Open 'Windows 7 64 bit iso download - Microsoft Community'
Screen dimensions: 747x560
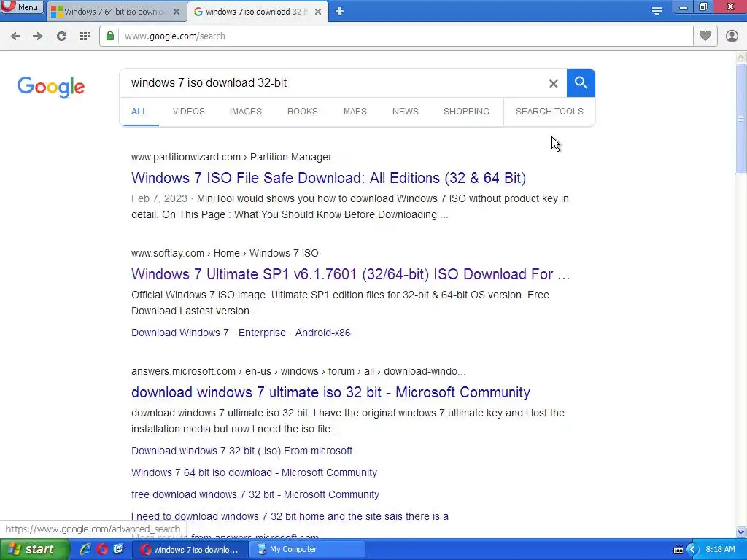[x=255, y=472]
